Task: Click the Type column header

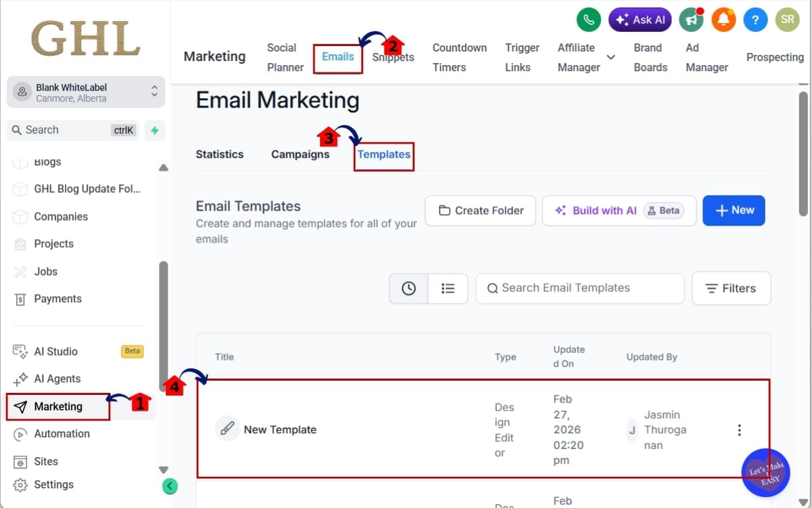Action: tap(505, 357)
